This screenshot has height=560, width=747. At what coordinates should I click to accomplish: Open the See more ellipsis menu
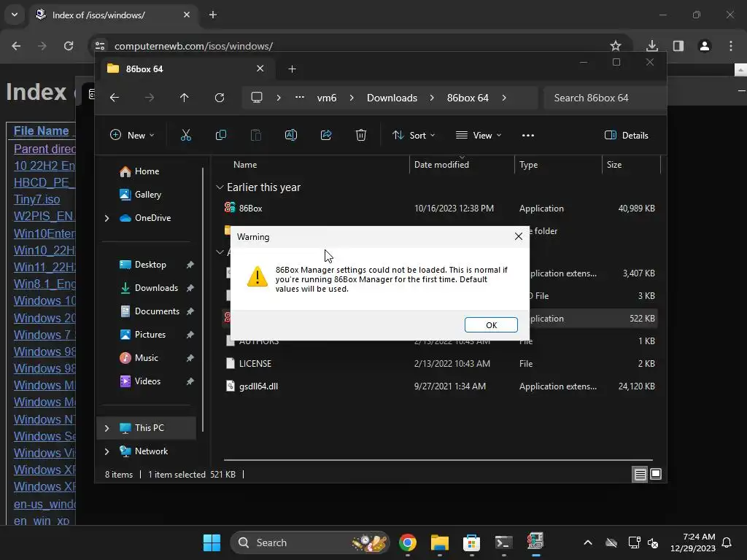click(528, 135)
